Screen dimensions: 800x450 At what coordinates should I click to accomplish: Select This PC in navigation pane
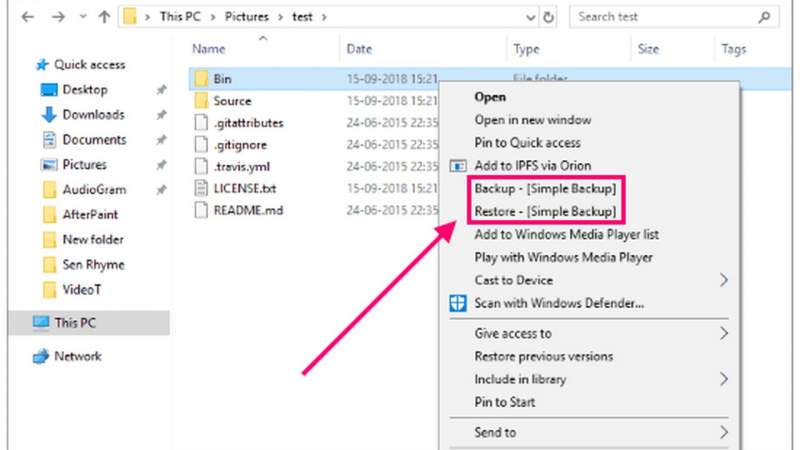point(89,323)
